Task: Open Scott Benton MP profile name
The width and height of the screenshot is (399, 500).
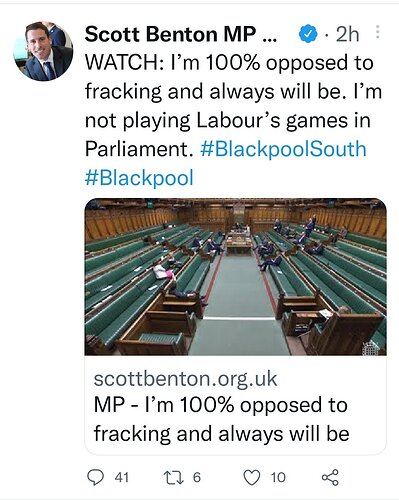Action: (x=170, y=34)
